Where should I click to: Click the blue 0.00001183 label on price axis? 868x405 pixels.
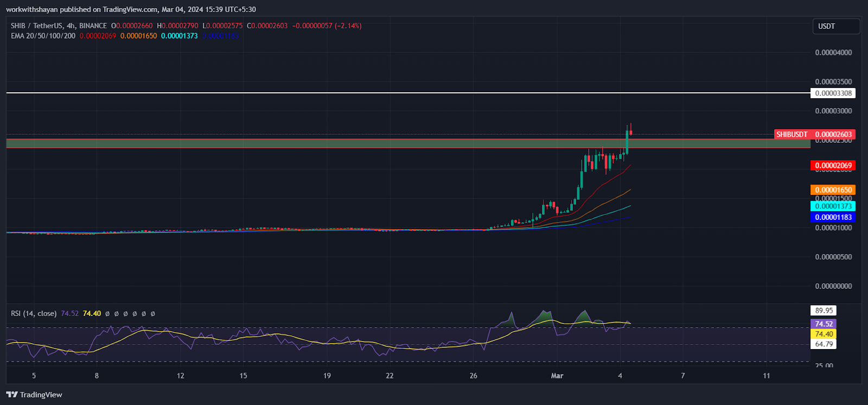[833, 217]
